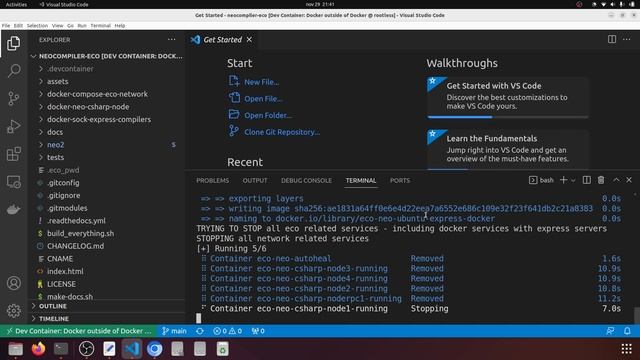640x360 pixels.
Task: Open Firefox from the Ubuntu dock
Action: tap(38, 349)
